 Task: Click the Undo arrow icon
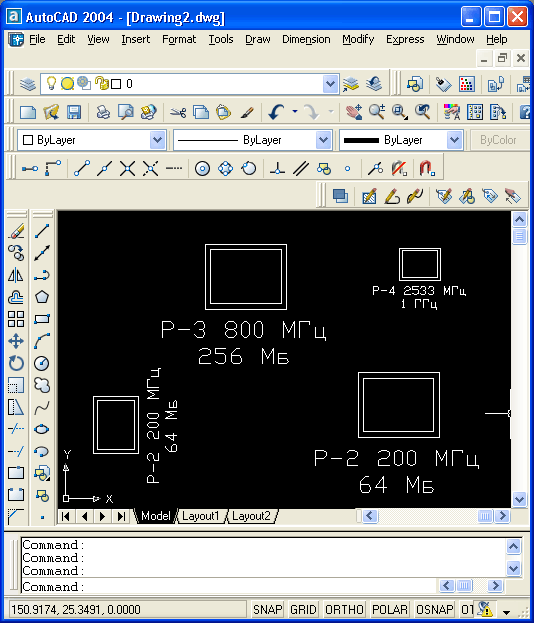[277, 112]
